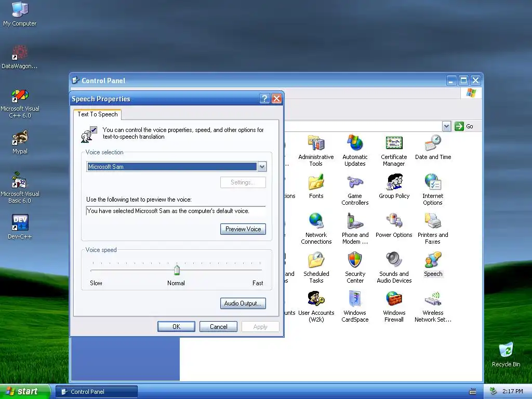Open Windows CardSpace icon
The height and width of the screenshot is (399, 532).
pos(355,307)
